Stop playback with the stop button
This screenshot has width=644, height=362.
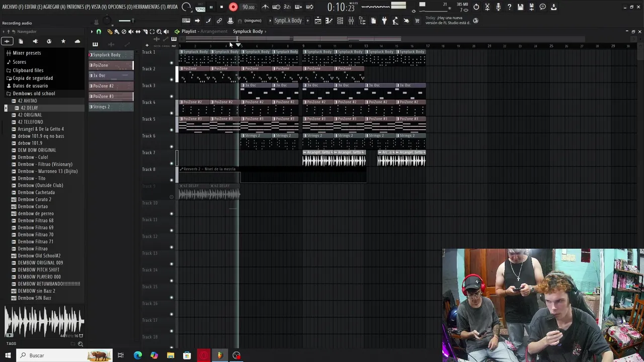[x=221, y=7]
